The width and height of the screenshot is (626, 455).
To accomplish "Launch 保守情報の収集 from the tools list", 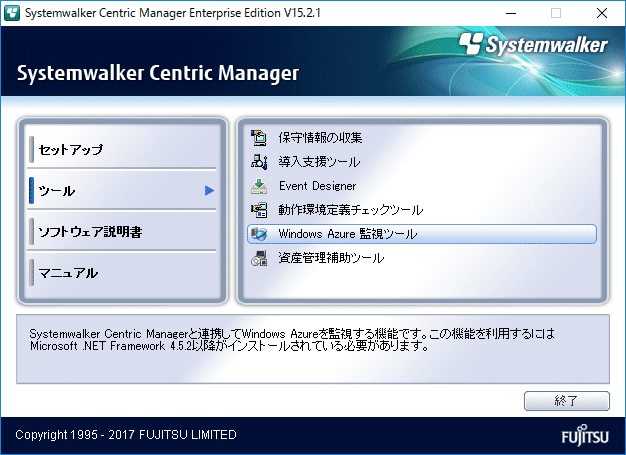I will (x=320, y=138).
